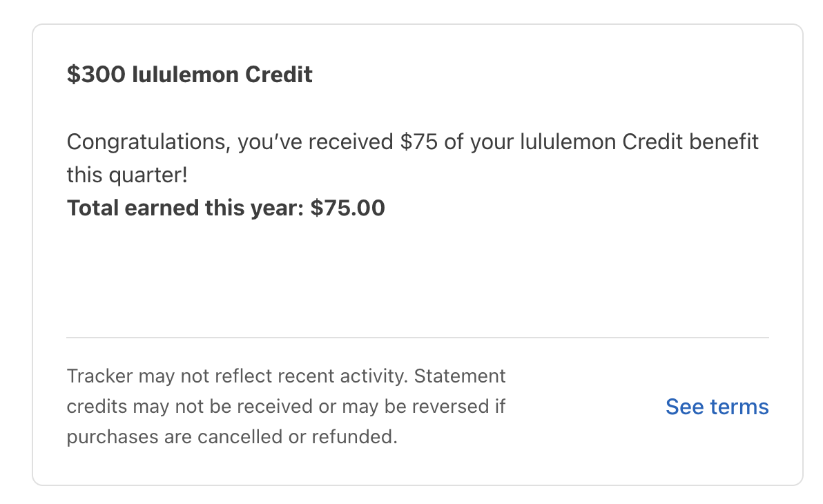Click the "purchases are cancelled or refunded" line
This screenshot has height=504, width=823.
pyautogui.click(x=232, y=436)
